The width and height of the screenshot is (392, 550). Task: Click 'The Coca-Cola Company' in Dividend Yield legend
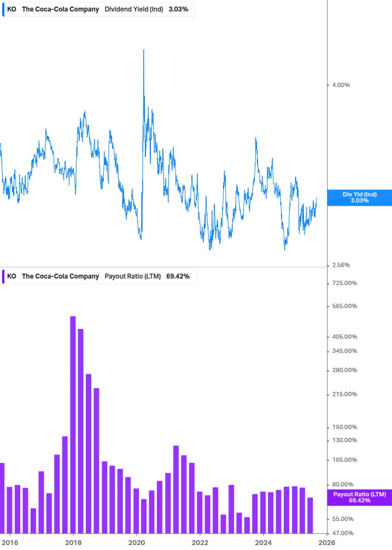(60, 9)
